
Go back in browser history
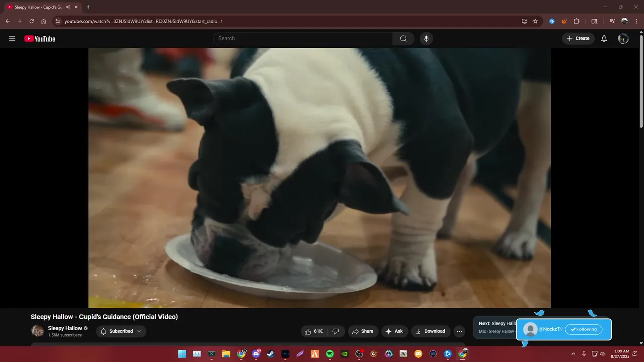point(8,21)
